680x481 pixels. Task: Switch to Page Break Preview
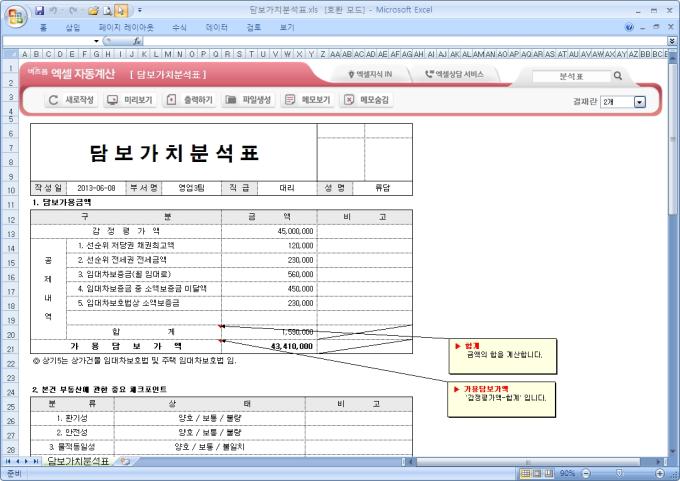(x=549, y=473)
